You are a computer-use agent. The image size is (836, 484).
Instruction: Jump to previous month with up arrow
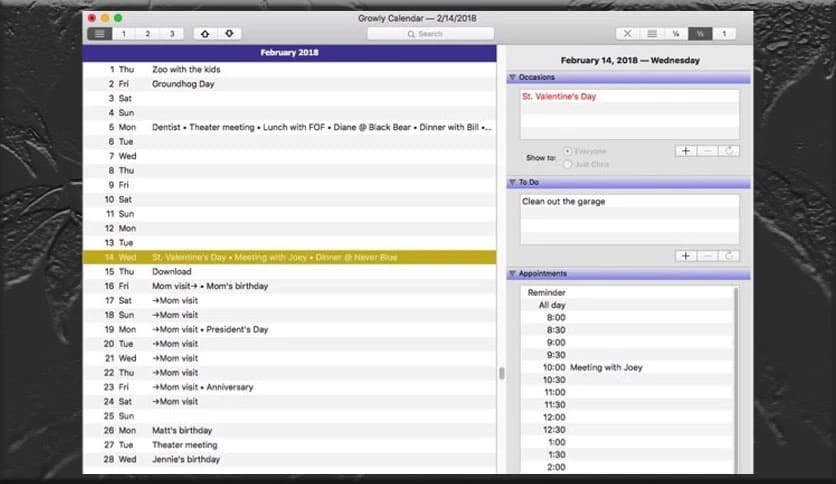coord(205,34)
